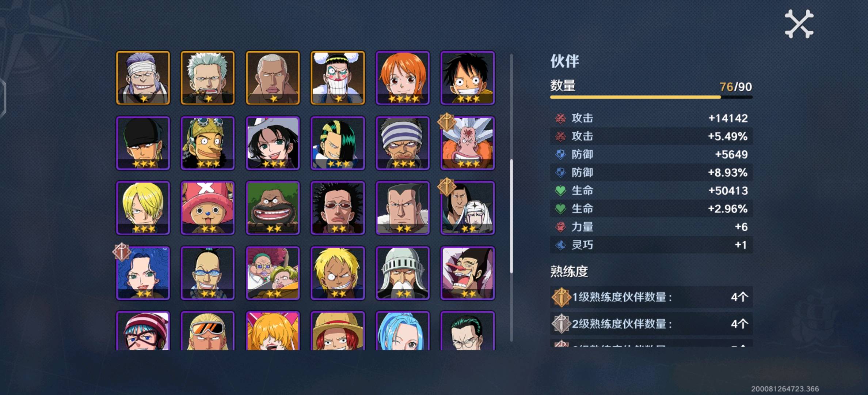Open the blue-haired Vivi partner portrait
This screenshot has height=395, width=868.
403,331
